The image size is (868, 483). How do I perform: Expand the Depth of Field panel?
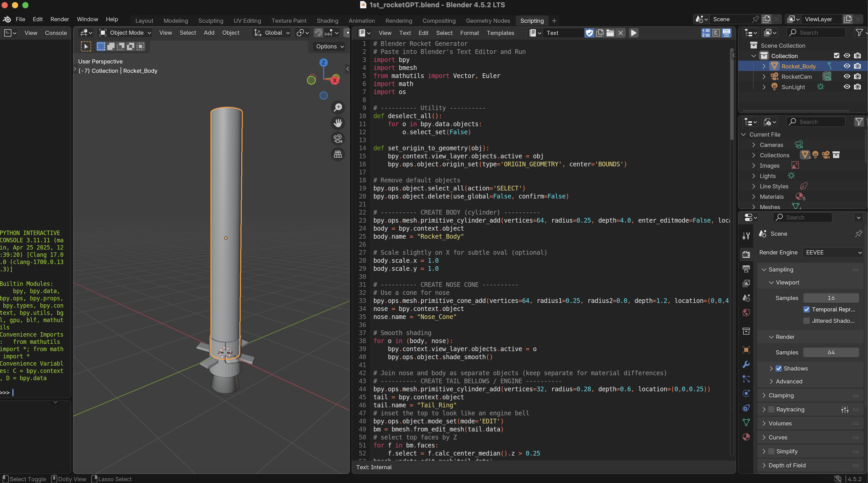point(787,465)
